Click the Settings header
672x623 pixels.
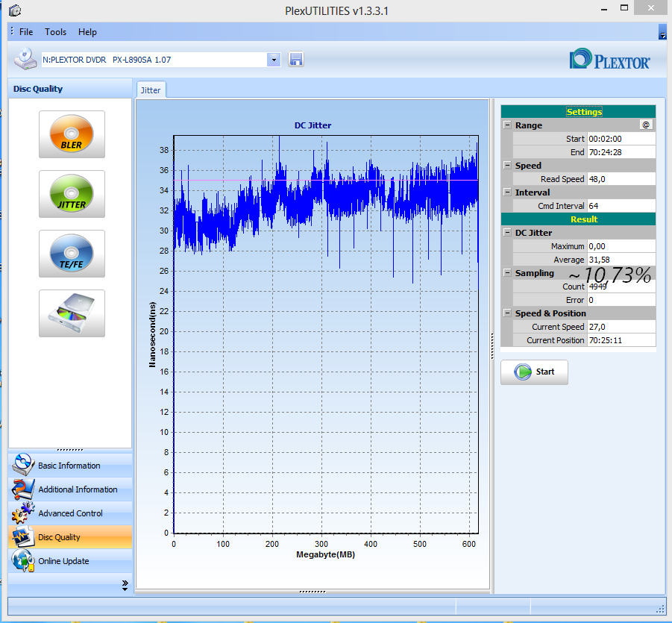(578, 111)
